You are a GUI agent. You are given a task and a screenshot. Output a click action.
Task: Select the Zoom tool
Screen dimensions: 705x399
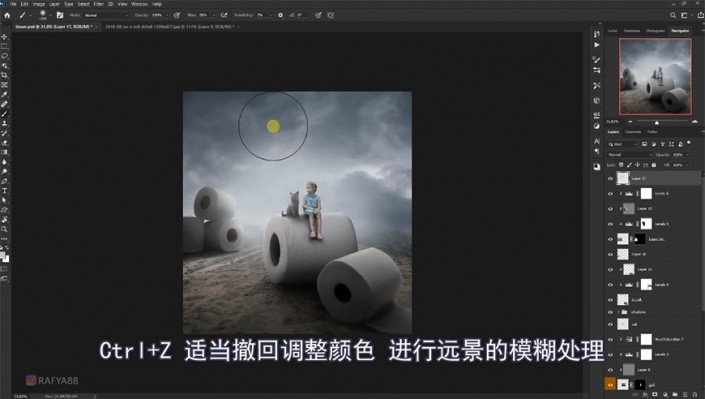click(4, 229)
